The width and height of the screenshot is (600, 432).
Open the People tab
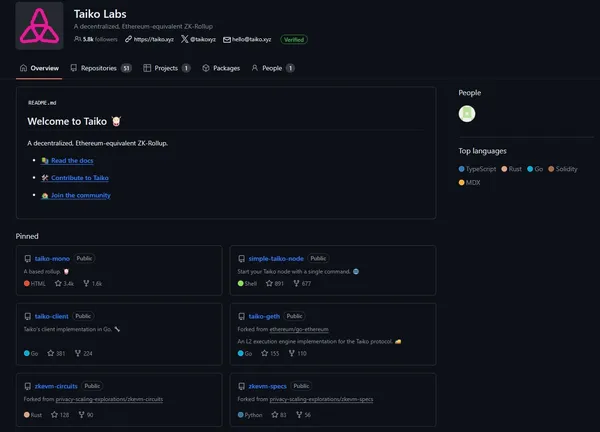pyautogui.click(x=273, y=68)
